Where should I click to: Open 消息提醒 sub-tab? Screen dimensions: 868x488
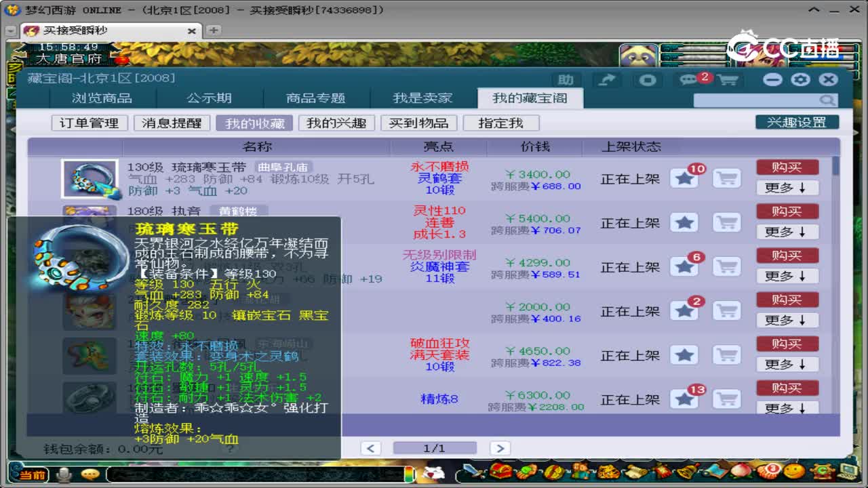tap(172, 123)
